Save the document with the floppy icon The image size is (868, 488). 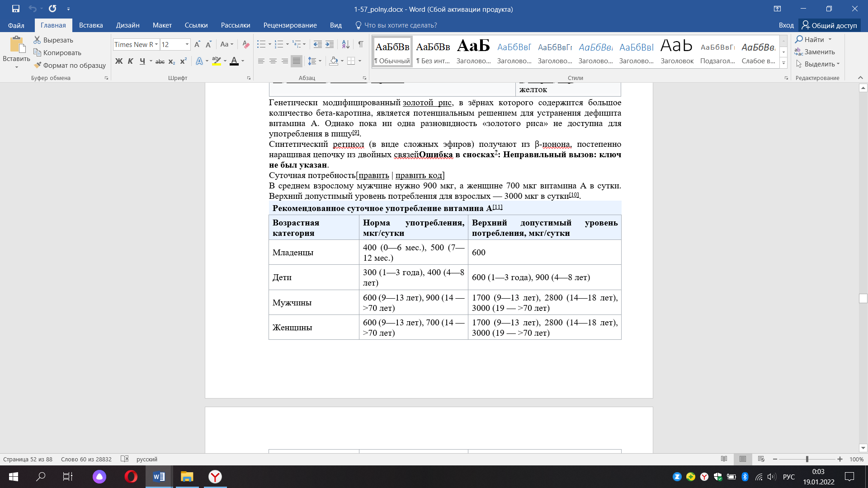pos(16,9)
